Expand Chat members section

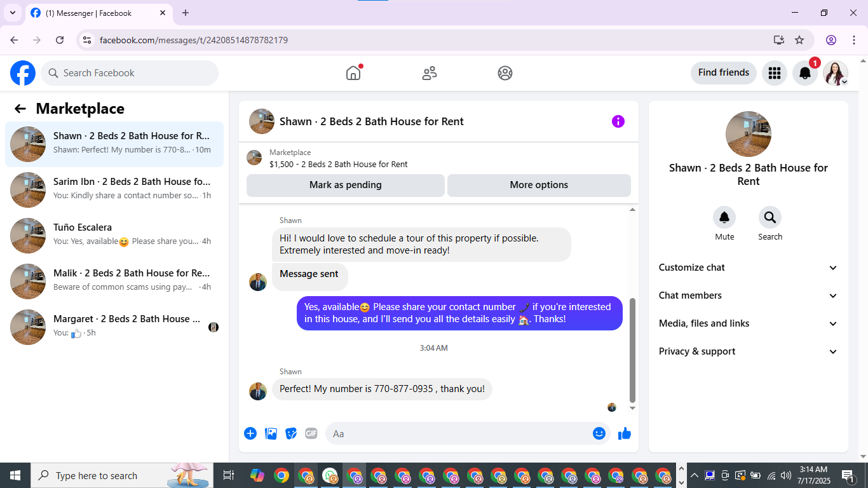click(x=749, y=295)
